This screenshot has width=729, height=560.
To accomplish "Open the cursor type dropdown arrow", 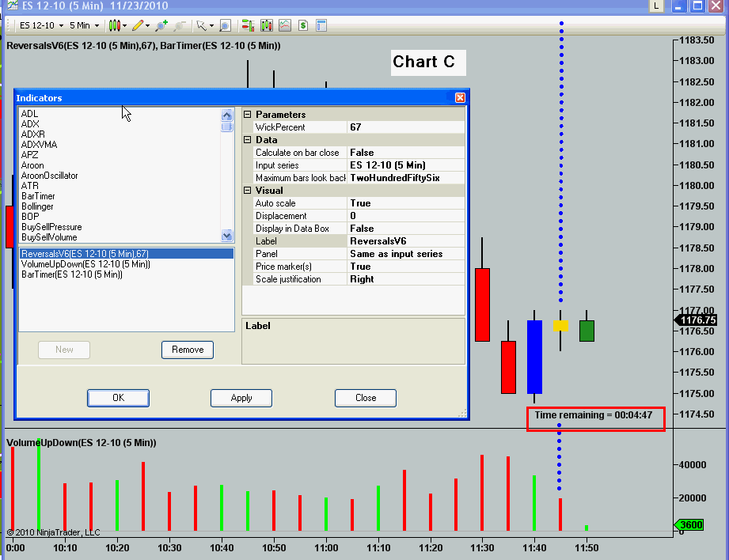I will coord(211,26).
